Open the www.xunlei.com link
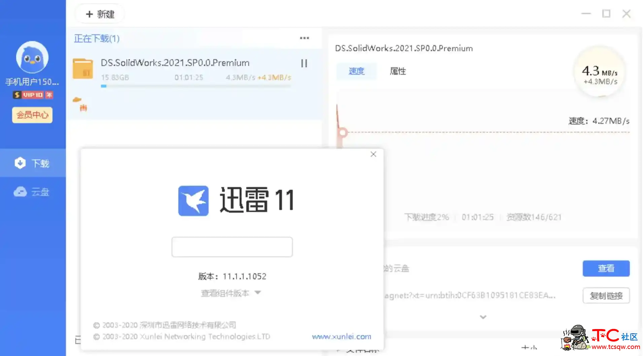 point(342,336)
